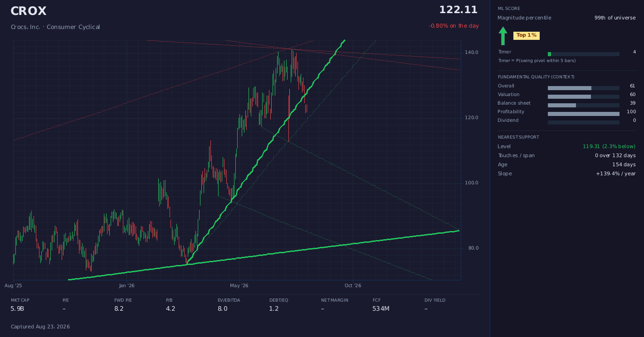
Task: Click the Balance sheet score bar
Action: 584,105
